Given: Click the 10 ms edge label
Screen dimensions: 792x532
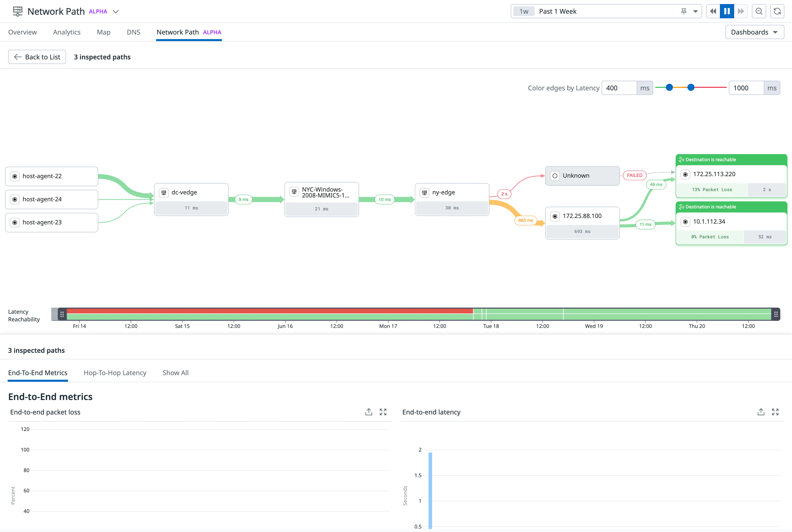Looking at the screenshot, I should point(385,199).
